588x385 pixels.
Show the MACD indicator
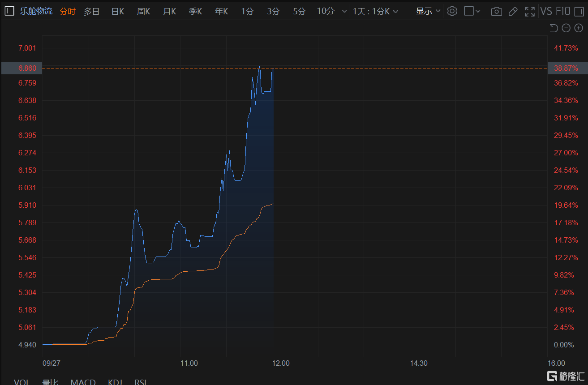pyautogui.click(x=83, y=382)
